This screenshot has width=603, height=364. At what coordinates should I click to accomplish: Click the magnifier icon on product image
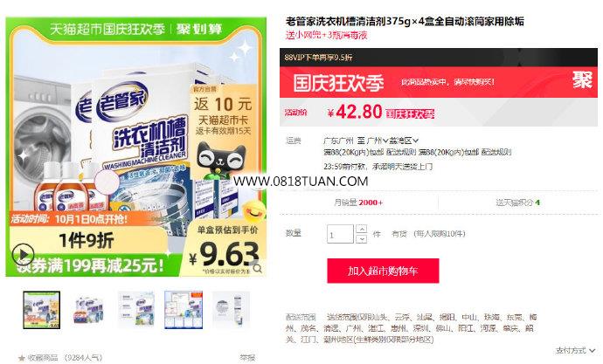258,268
